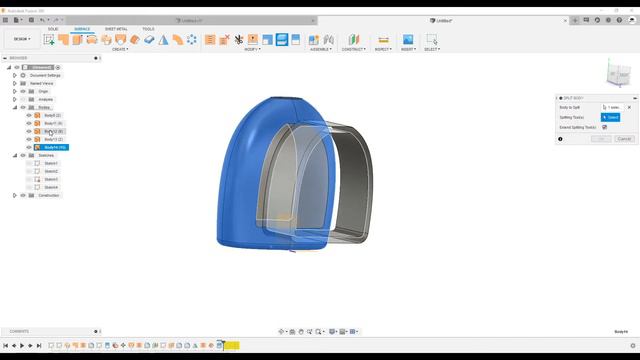The width and height of the screenshot is (640, 360).
Task: Open the DESIGN workspace dropdown
Action: pos(22,39)
